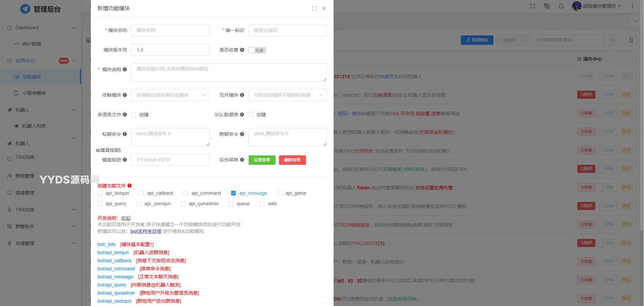
Task: Maximize the 新增功能模块 dialog
Action: [314, 8]
